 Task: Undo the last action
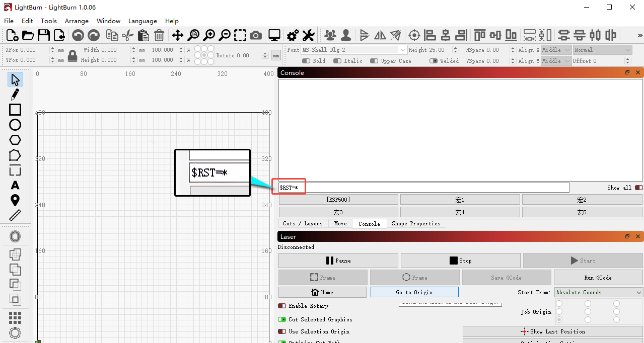[78, 35]
